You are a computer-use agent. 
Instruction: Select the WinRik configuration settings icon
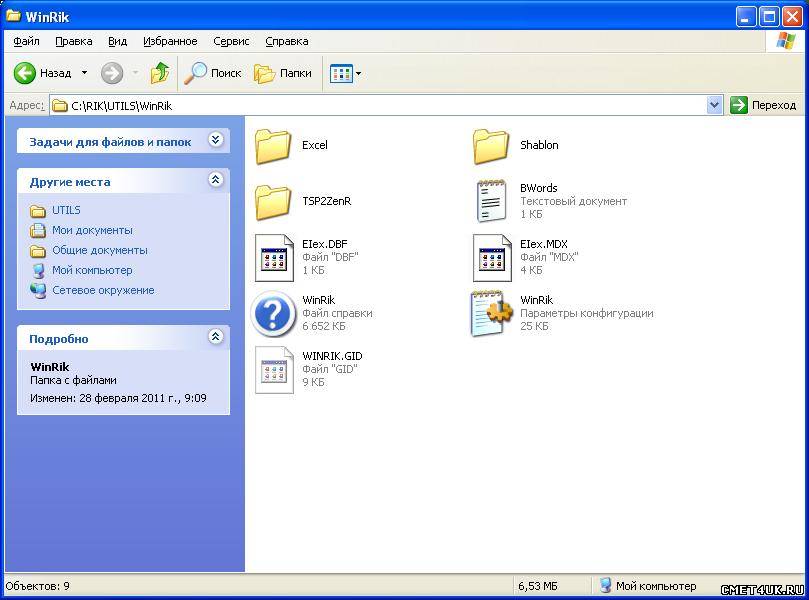point(492,313)
